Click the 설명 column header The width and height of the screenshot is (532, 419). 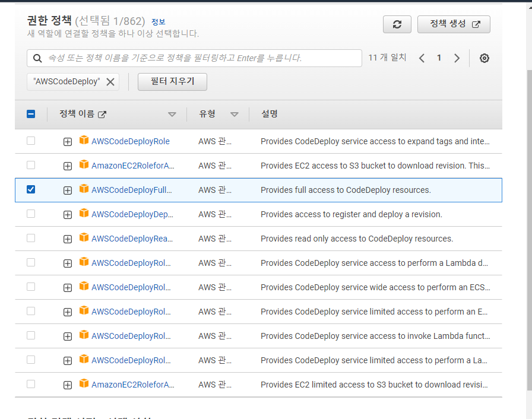(x=270, y=114)
